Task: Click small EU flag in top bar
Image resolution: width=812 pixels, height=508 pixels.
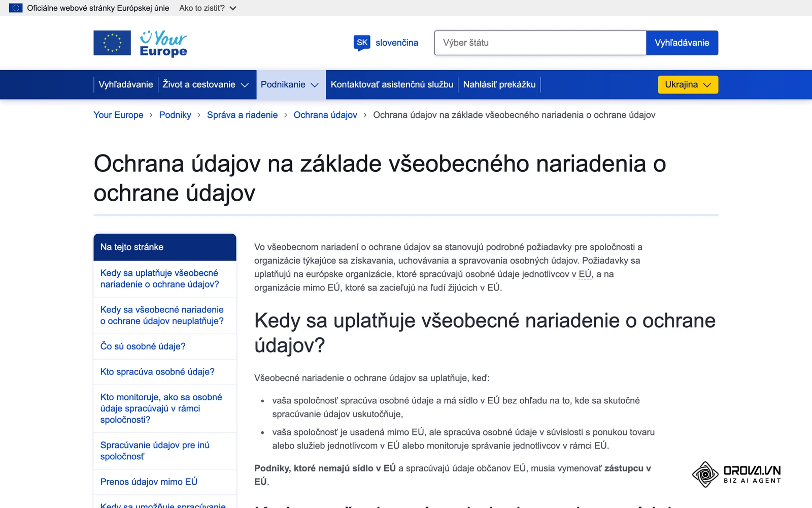Action: [x=16, y=8]
